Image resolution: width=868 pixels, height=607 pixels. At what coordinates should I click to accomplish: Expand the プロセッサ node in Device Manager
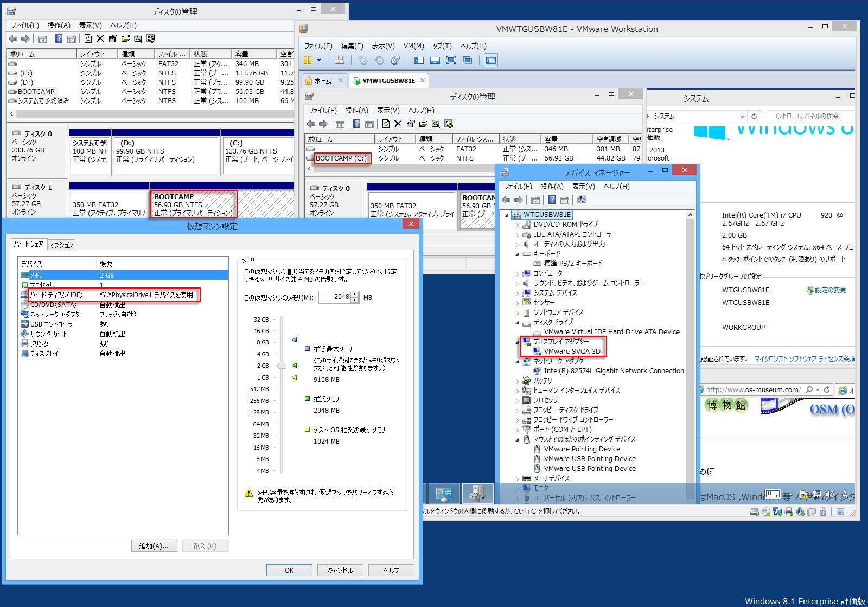click(517, 400)
